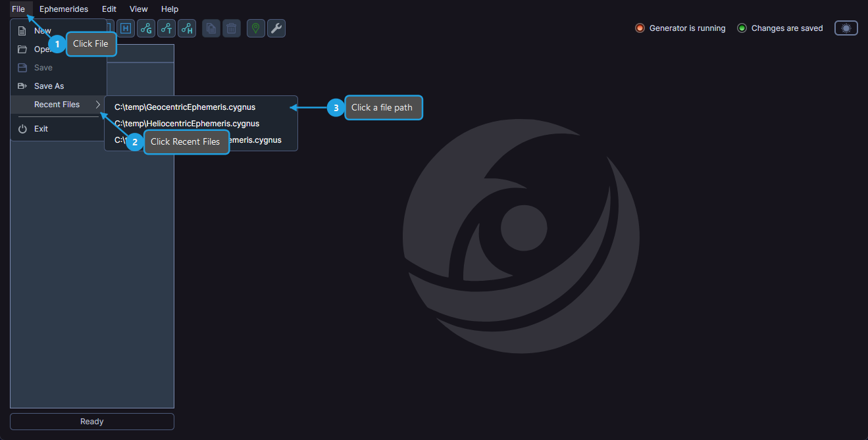Choose Save As from File menu
Image resolution: width=868 pixels, height=440 pixels.
pos(49,86)
